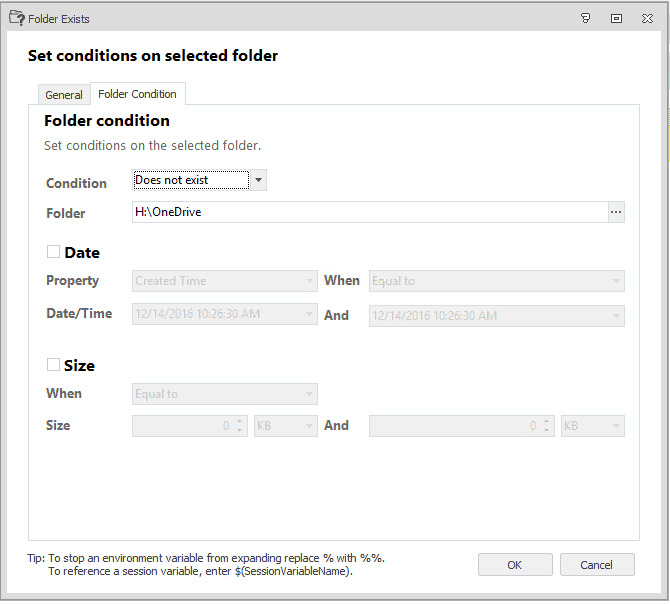Select the Folder Condition tab
The height and width of the screenshot is (604, 670).
(138, 94)
